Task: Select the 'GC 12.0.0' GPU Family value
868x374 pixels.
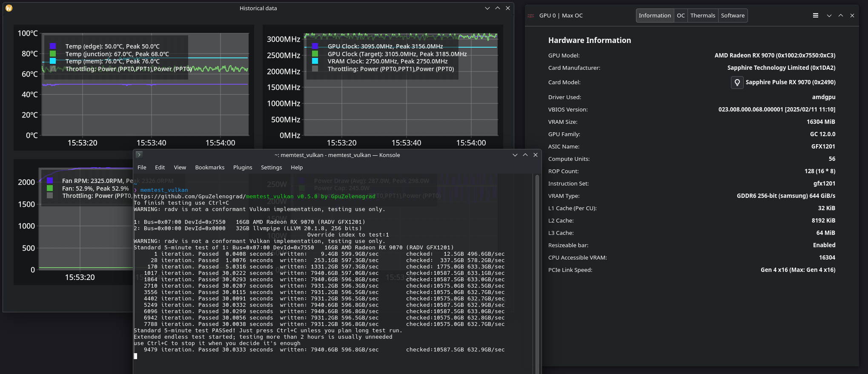Action: point(822,134)
